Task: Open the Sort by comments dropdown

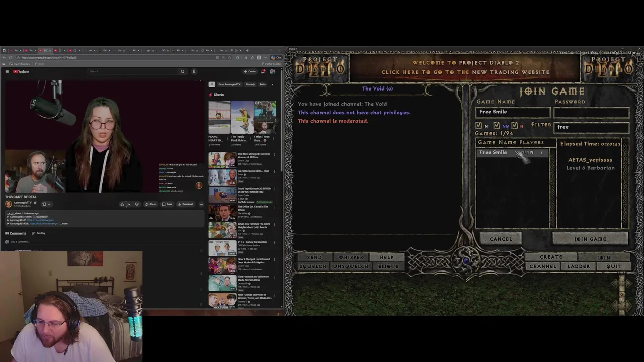Action: tap(39, 233)
